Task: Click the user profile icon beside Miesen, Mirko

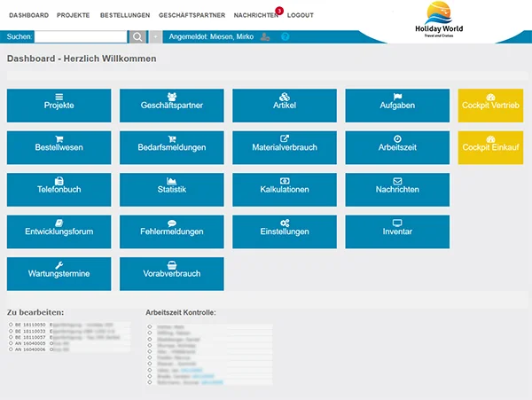Action: 265,36
